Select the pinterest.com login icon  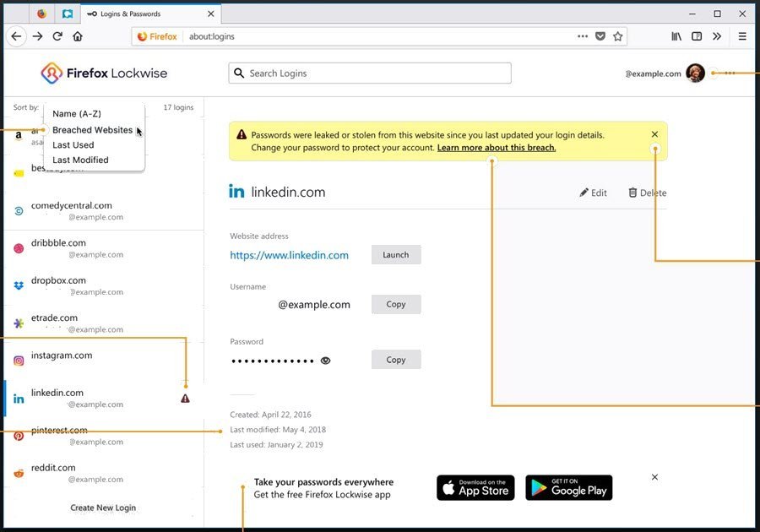click(19, 436)
